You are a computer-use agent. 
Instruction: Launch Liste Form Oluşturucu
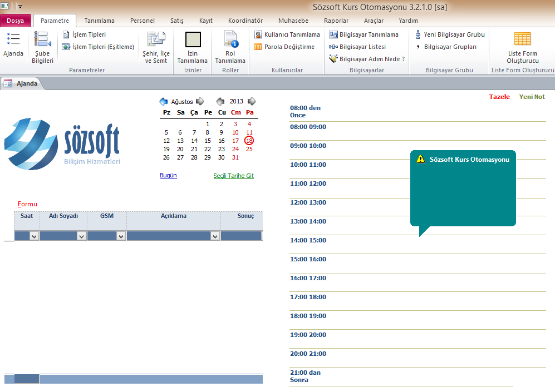(522, 46)
